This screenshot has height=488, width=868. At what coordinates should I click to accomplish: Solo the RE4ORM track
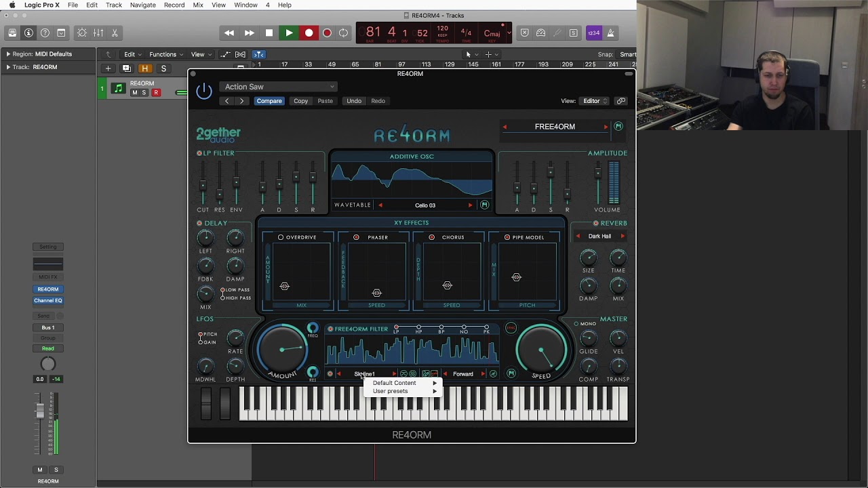pyautogui.click(x=144, y=92)
